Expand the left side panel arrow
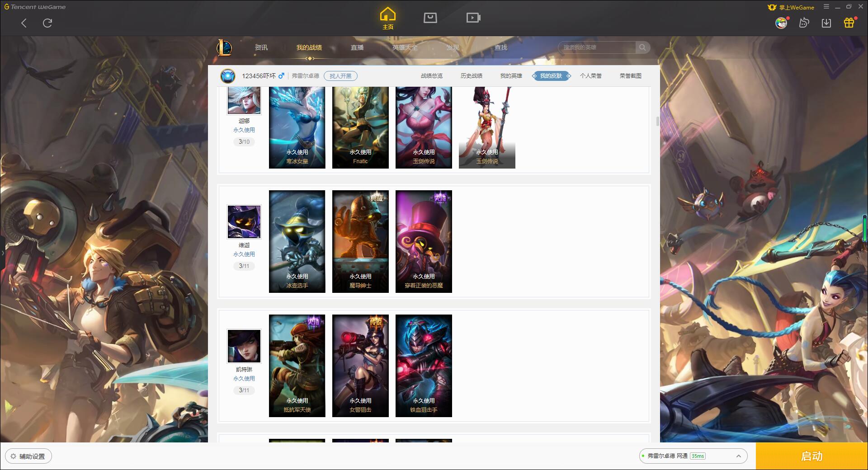 pyautogui.click(x=2, y=253)
